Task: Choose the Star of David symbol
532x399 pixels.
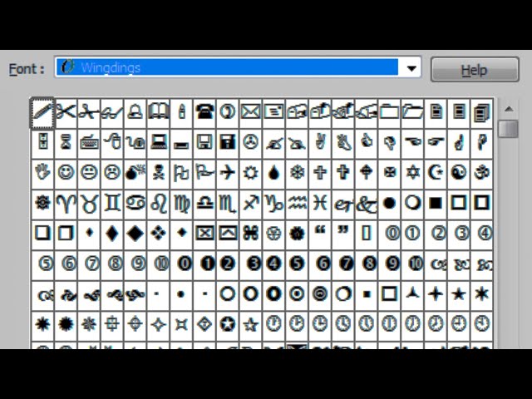Action: 412,173
